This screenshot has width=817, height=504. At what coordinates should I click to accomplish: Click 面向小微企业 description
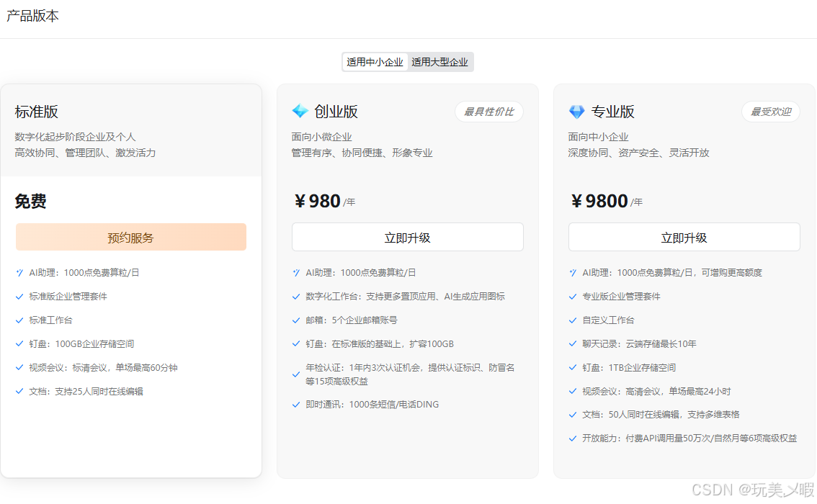[321, 137]
